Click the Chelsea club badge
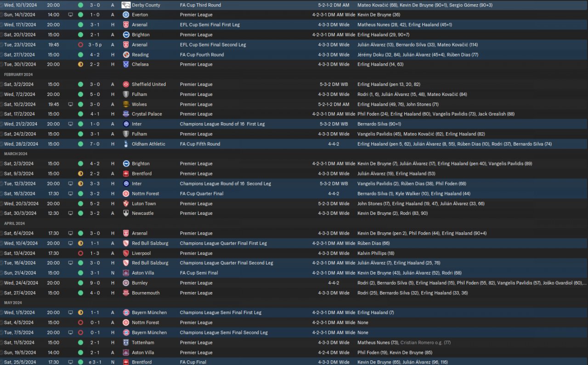Viewport: 588px width, 365px height. [126, 64]
